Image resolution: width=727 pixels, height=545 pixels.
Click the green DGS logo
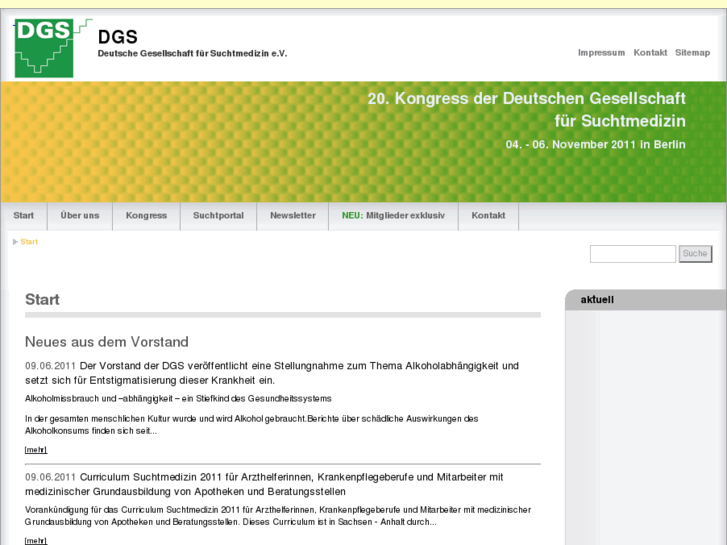pos(44,48)
